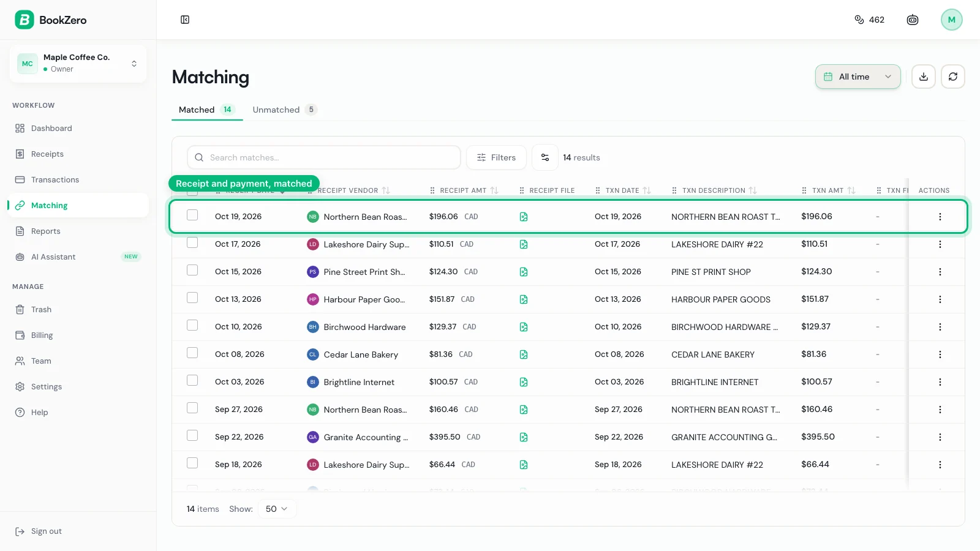The width and height of the screenshot is (980, 551).
Task: Open the credits counter showing 462
Action: point(869,20)
